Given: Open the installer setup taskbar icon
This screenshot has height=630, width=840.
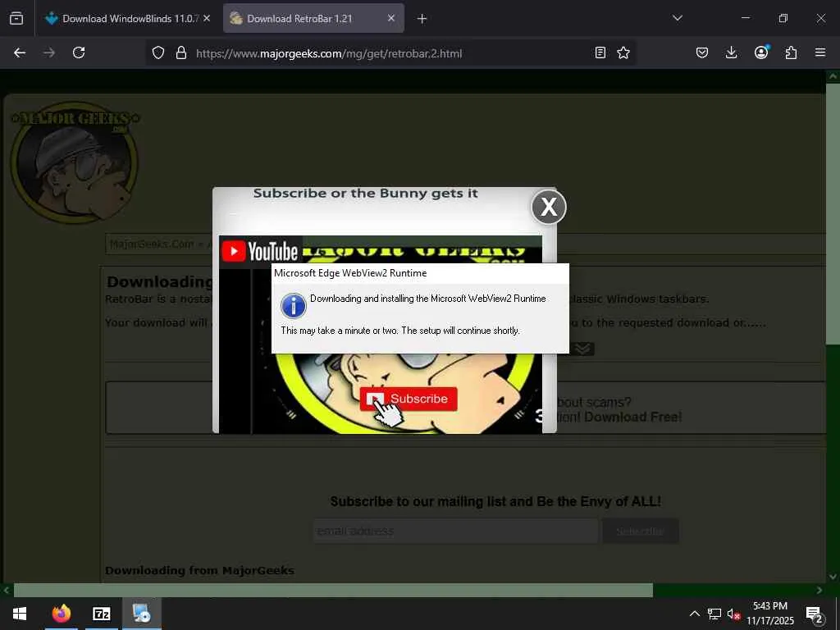Looking at the screenshot, I should (142, 614).
